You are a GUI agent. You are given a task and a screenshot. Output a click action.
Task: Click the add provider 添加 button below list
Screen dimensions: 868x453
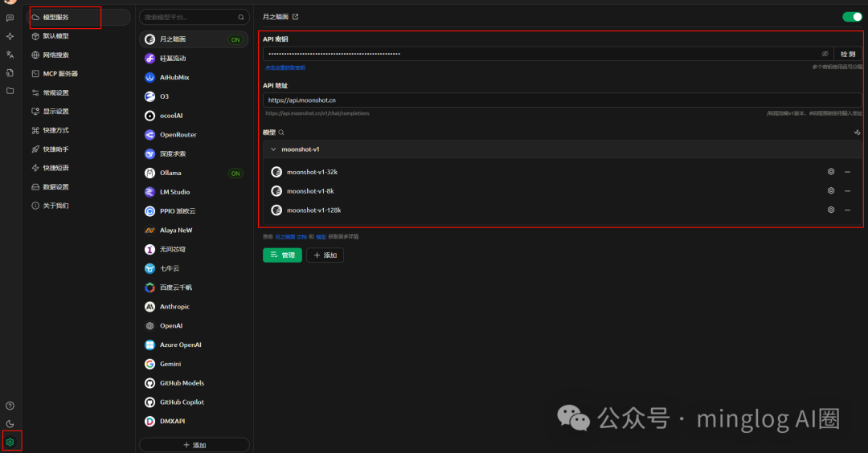click(194, 445)
